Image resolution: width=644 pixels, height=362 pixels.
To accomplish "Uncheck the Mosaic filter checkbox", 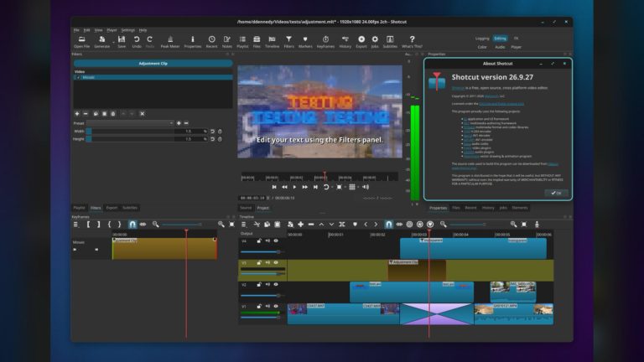I will click(x=78, y=77).
